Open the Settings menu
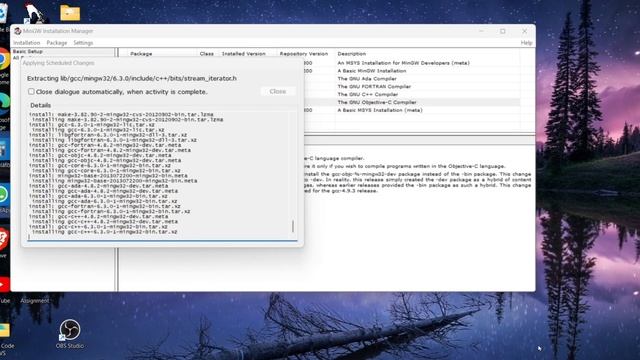Viewport: 640px width, 360px height. click(x=83, y=43)
